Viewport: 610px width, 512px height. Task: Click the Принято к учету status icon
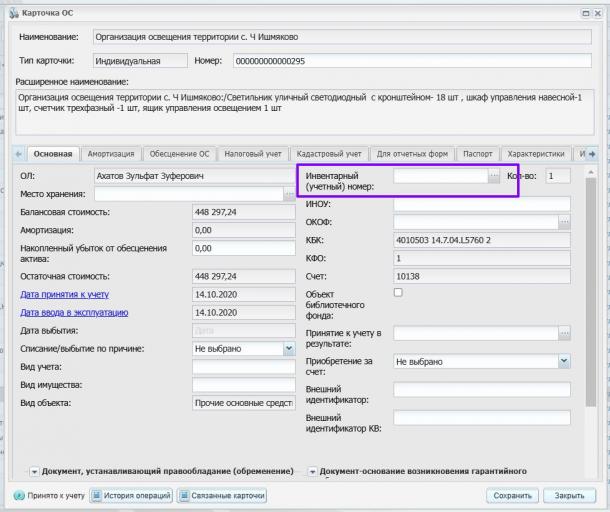(x=19, y=496)
